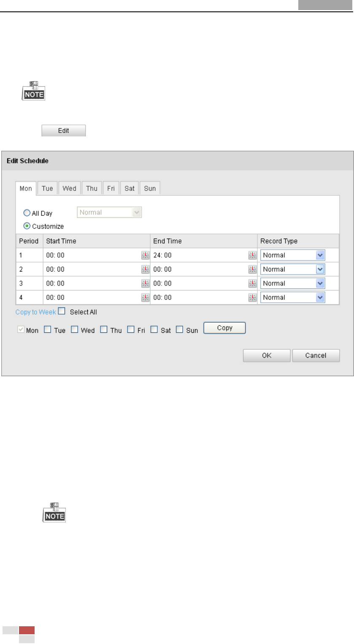
Task: Open Period 4 Record Type dropdown
Action: pos(293,297)
